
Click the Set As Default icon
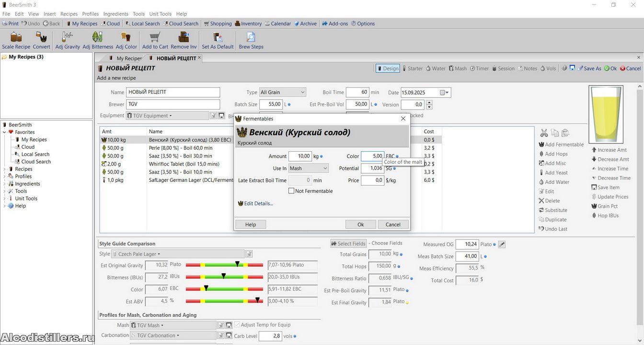point(218,38)
